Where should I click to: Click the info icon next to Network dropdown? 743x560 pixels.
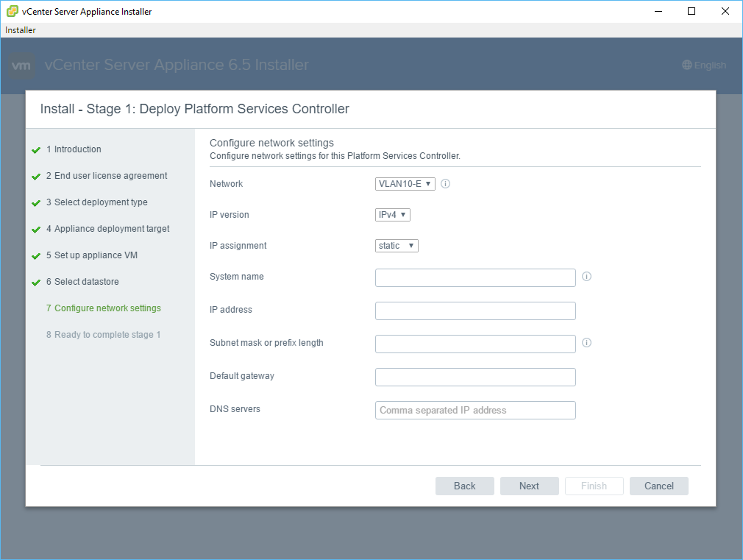(445, 184)
